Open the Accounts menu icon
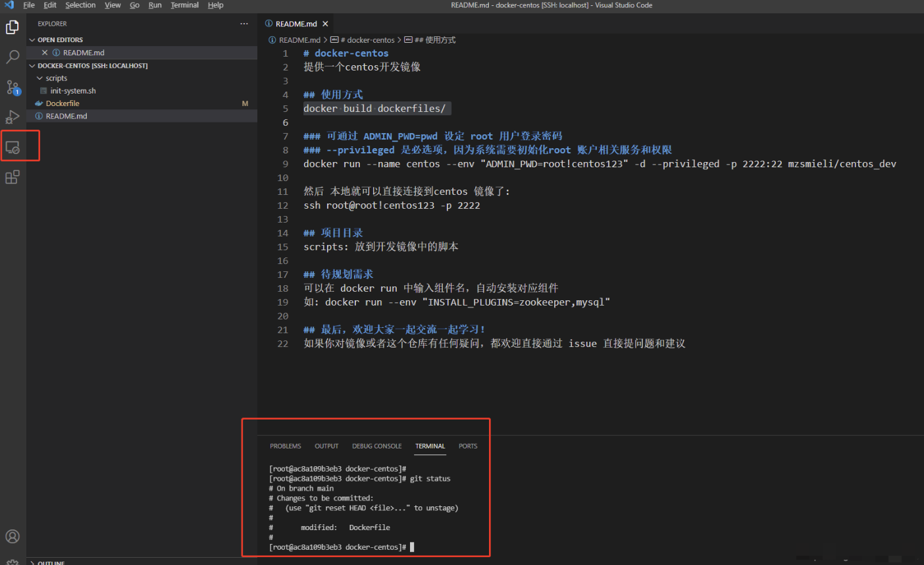924x565 pixels. coord(13,537)
